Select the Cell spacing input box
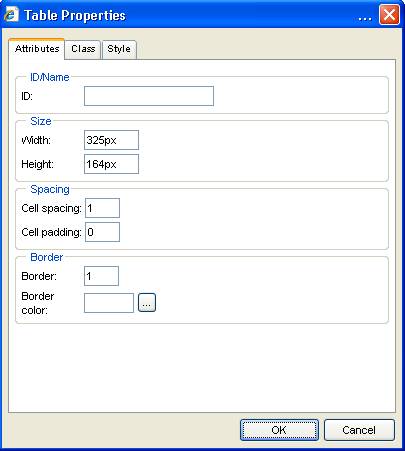The image size is (405, 451). (x=102, y=208)
